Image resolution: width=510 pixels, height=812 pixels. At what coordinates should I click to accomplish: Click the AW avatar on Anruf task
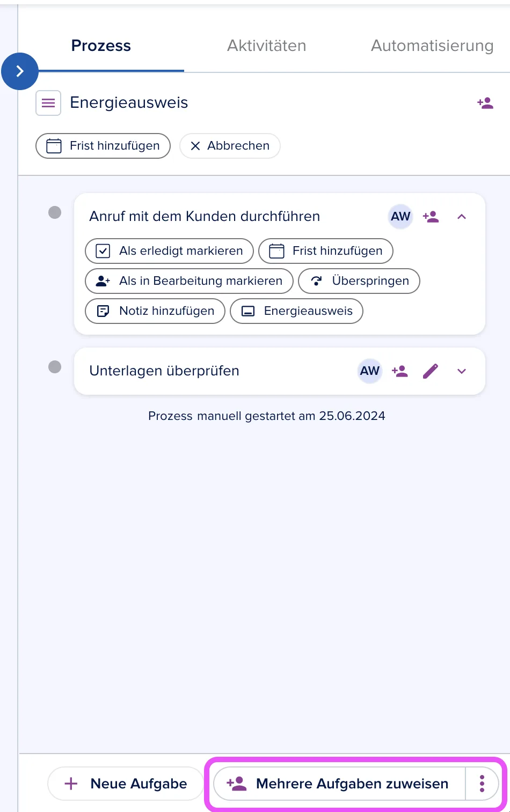pyautogui.click(x=400, y=217)
